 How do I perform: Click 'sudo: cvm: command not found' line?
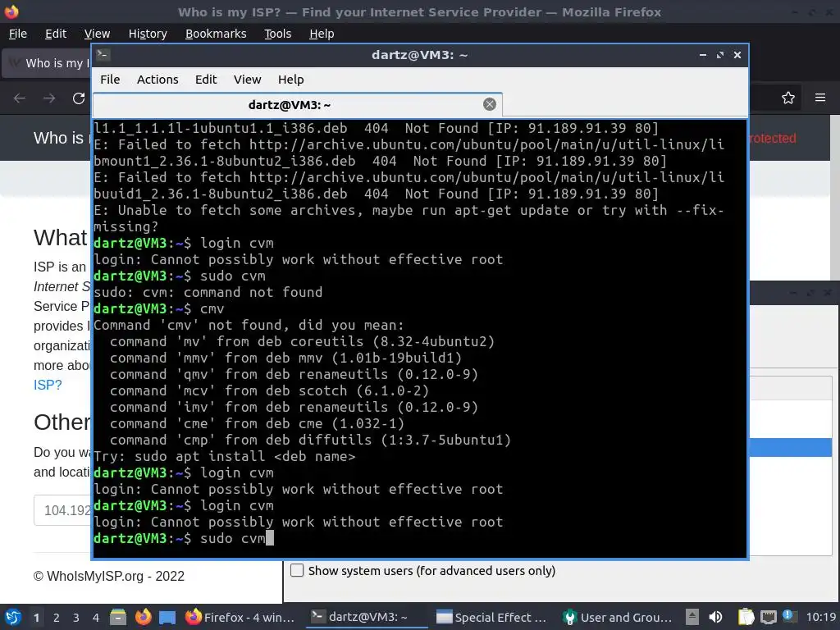pyautogui.click(x=208, y=293)
